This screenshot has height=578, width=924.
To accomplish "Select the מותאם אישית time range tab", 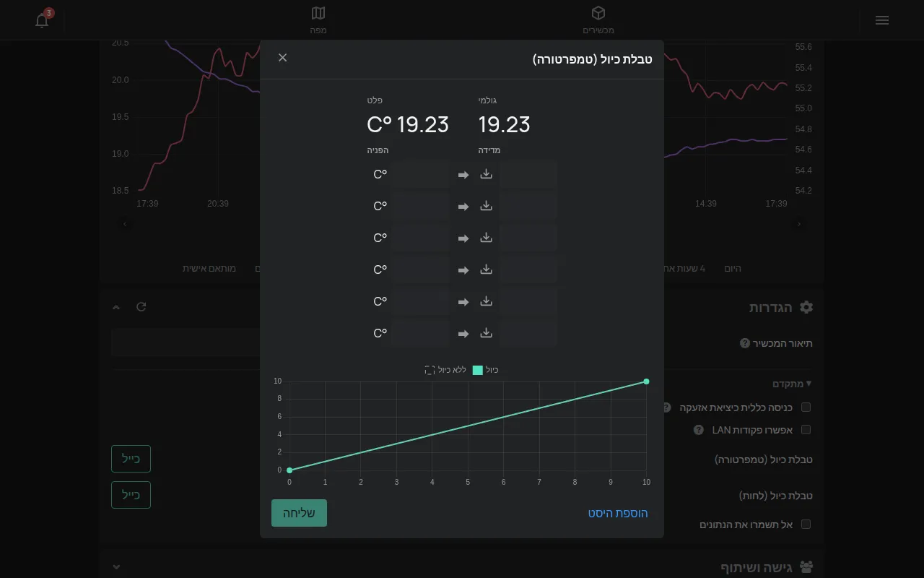I will tap(209, 268).
